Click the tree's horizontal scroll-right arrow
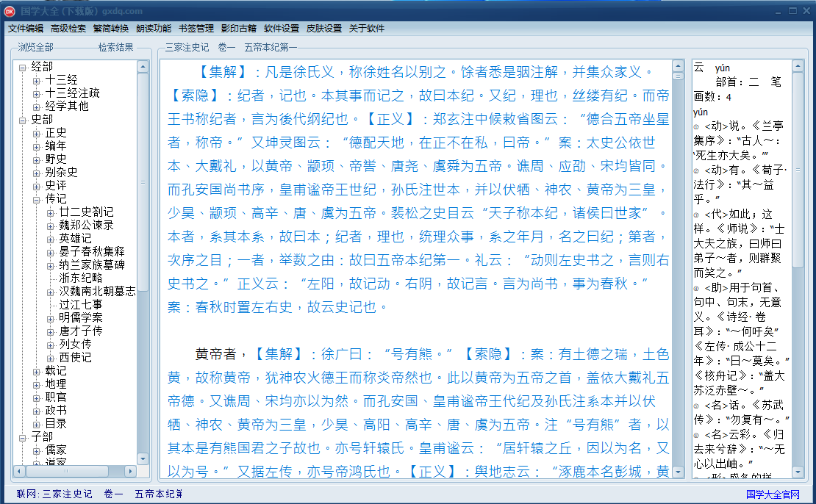This screenshot has height=504, width=816. coord(131,471)
